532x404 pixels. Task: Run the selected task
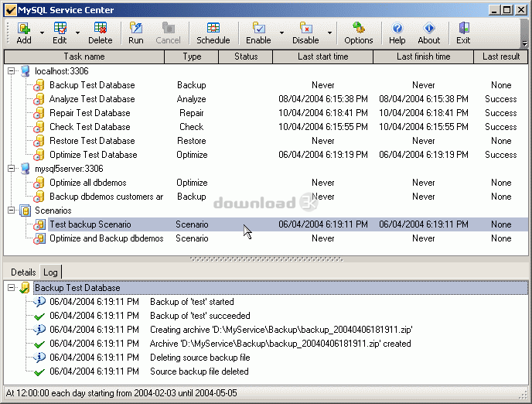coord(136,28)
